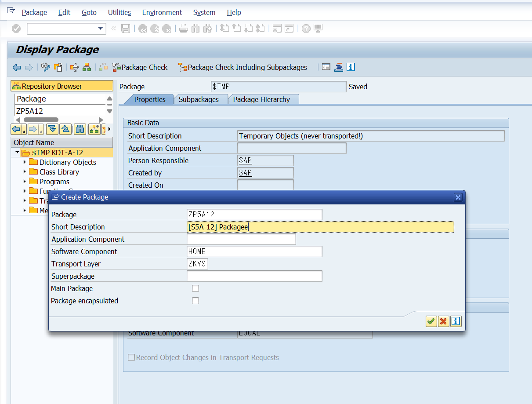The image size is (532, 404).
Task: Click the Repository Browser button
Action: [62, 86]
